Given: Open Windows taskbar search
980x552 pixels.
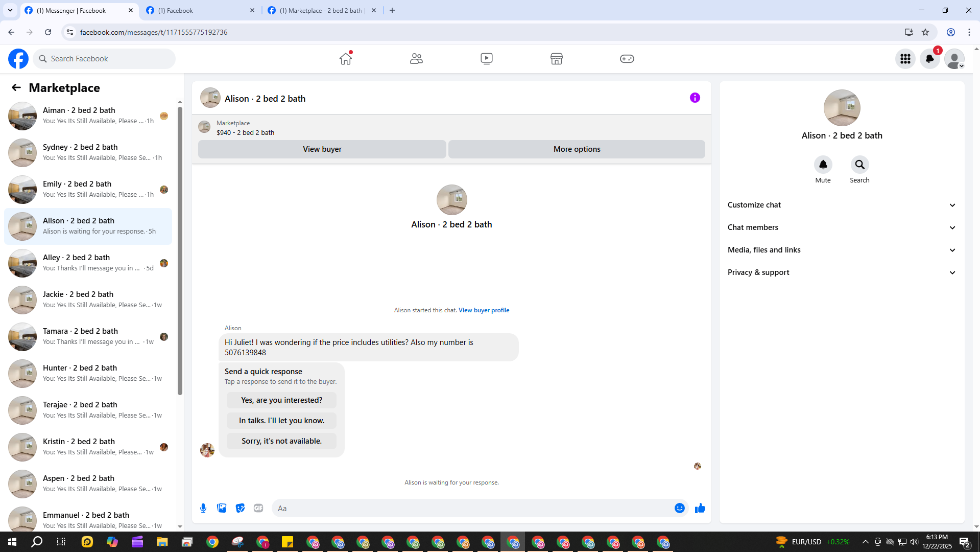Looking at the screenshot, I should click(x=37, y=542).
